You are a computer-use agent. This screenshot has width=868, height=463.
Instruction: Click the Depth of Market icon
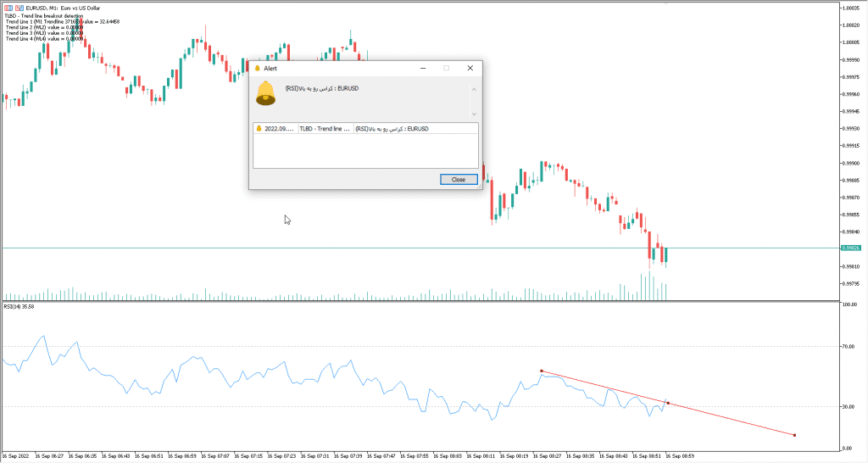point(19,8)
